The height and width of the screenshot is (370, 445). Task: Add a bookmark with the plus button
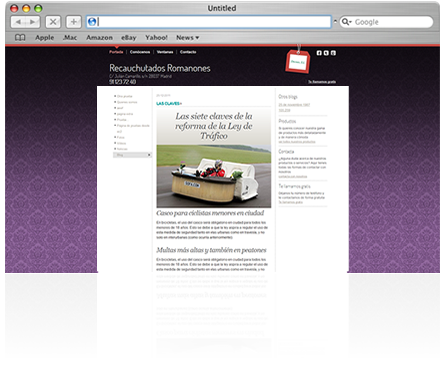click(x=73, y=22)
